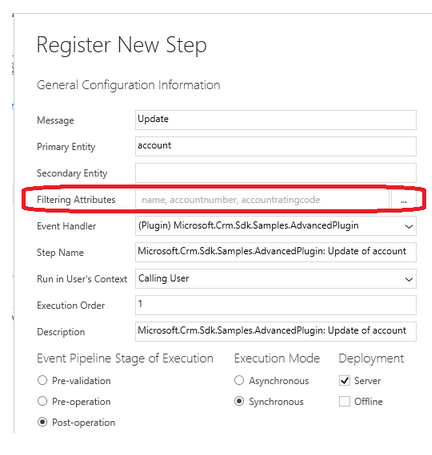This screenshot has width=432, height=455.
Task: Choose the Post-operation radio button
Action: pos(42,422)
